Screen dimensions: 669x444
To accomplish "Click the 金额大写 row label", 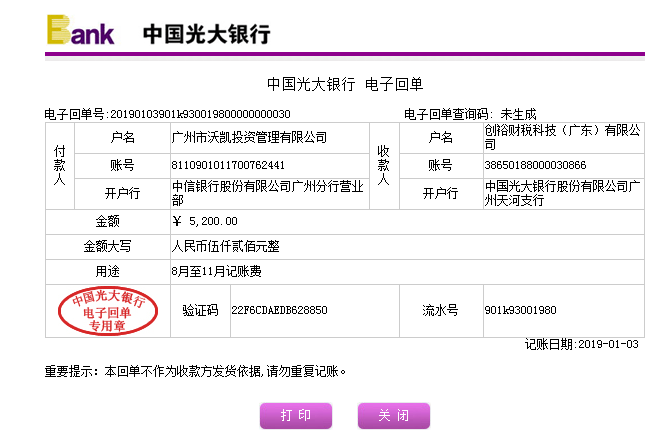I will click(107, 246).
